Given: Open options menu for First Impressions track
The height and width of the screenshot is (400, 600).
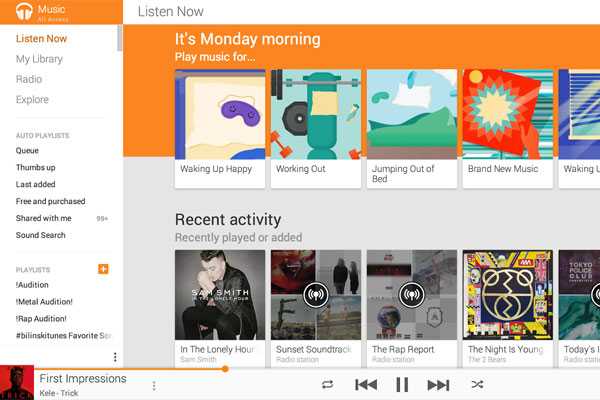Looking at the screenshot, I should pos(154,385).
